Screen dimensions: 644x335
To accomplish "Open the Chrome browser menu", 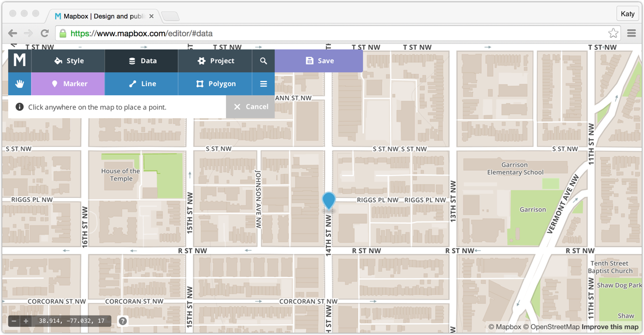I will pyautogui.click(x=631, y=33).
